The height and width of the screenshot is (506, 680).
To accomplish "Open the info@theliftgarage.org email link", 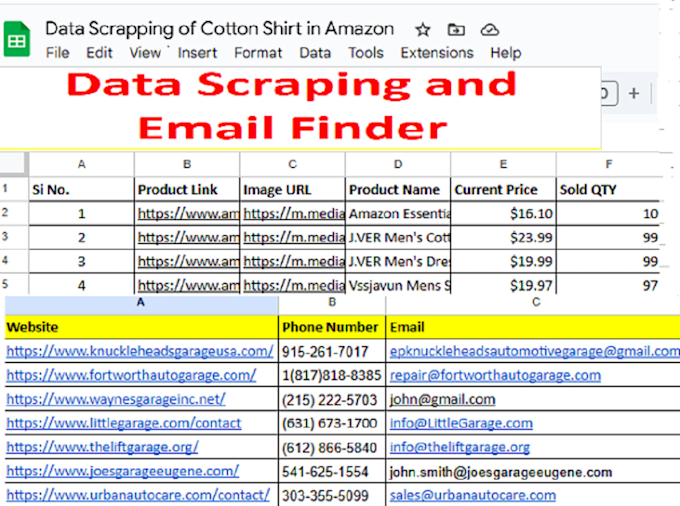I will [x=460, y=447].
